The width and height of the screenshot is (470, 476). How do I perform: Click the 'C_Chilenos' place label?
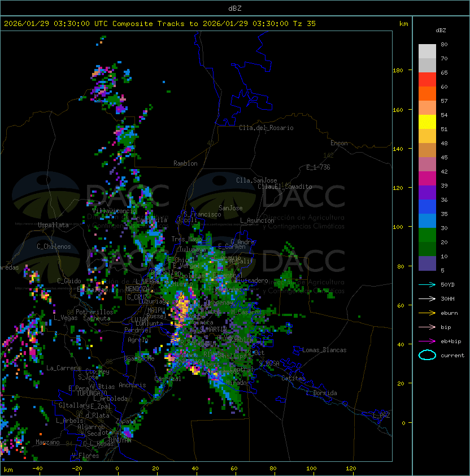[x=54, y=246]
